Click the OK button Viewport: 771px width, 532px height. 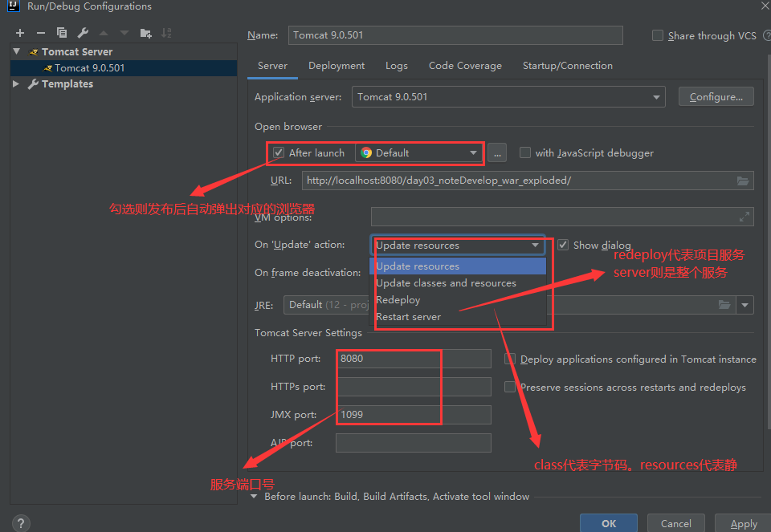[609, 524]
